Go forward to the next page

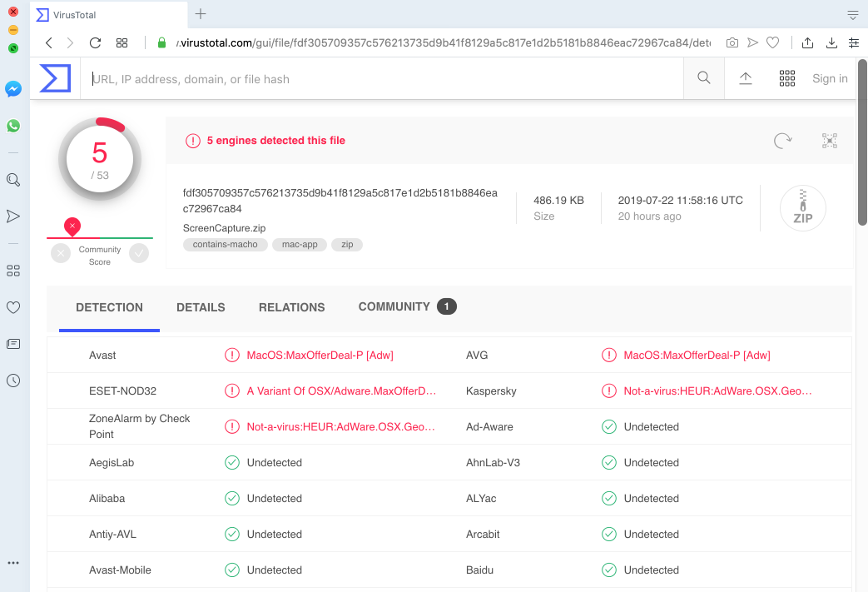pos(70,42)
